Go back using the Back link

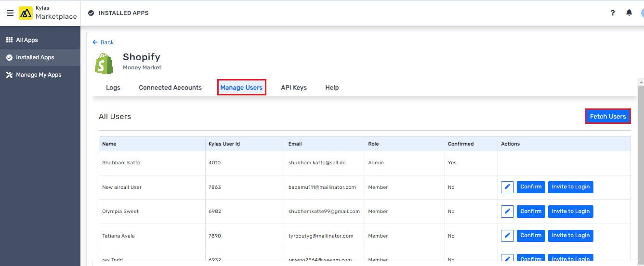[x=103, y=42]
